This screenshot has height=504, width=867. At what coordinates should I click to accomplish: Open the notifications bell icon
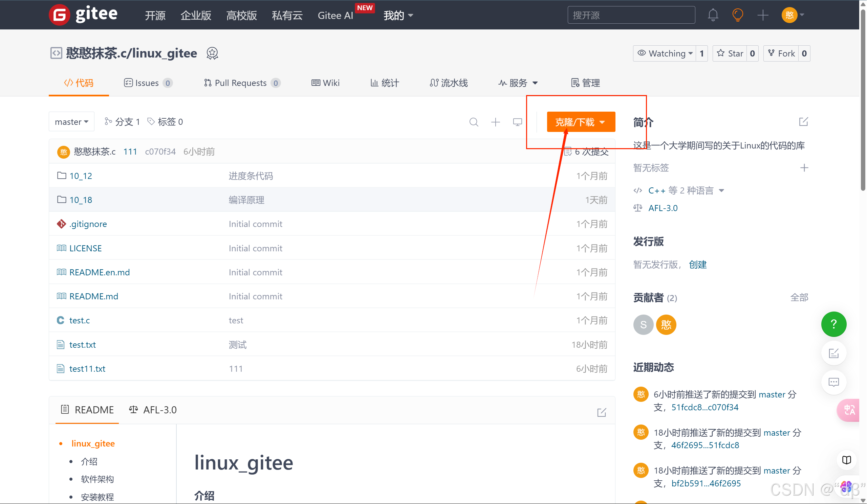pyautogui.click(x=713, y=15)
